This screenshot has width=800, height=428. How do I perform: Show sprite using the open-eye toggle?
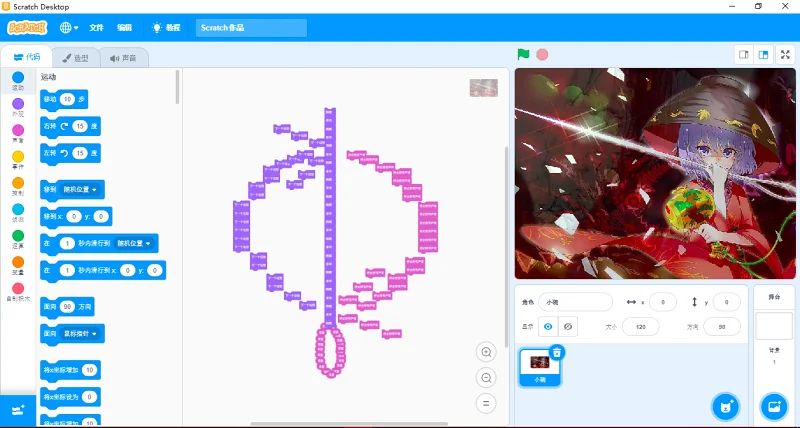pyautogui.click(x=547, y=326)
